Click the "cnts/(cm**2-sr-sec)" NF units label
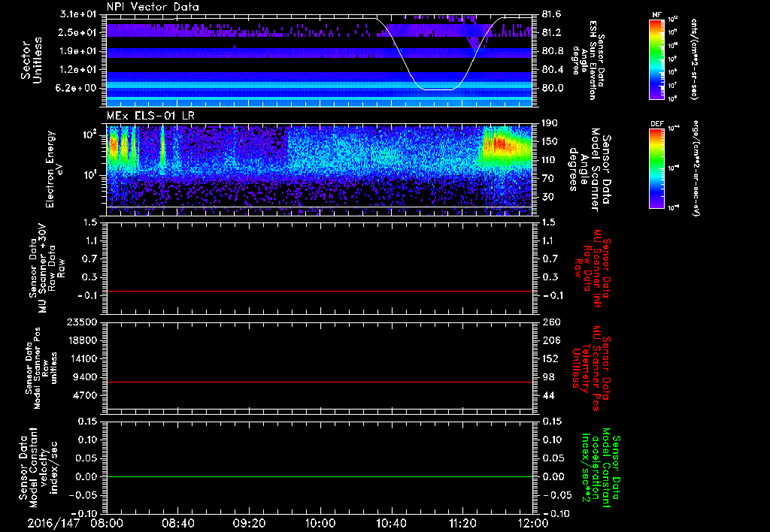 tap(694, 59)
